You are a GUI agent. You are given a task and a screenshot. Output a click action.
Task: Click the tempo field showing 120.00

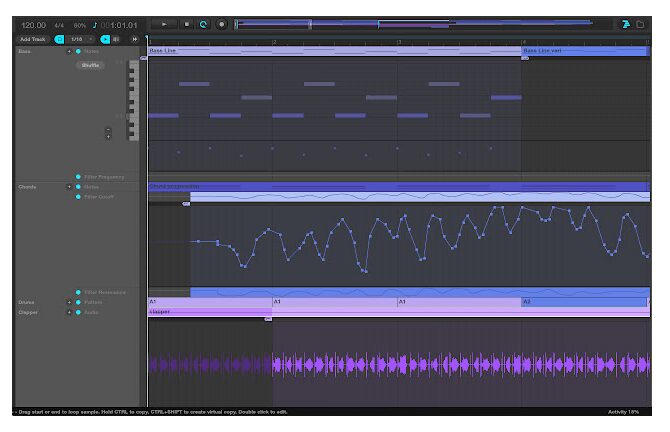pos(33,24)
